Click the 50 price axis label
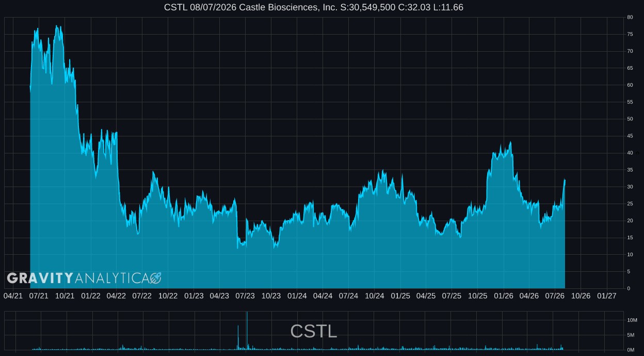This screenshot has width=644, height=356. click(630, 119)
